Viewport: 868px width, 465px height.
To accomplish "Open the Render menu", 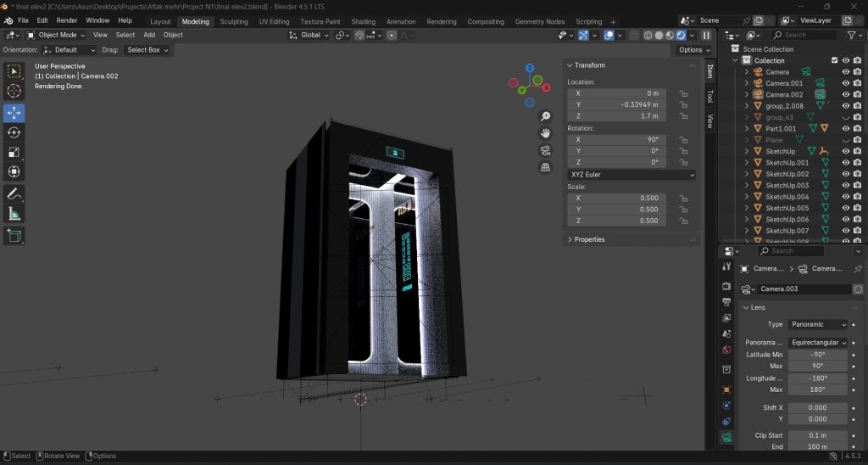I will pos(67,20).
